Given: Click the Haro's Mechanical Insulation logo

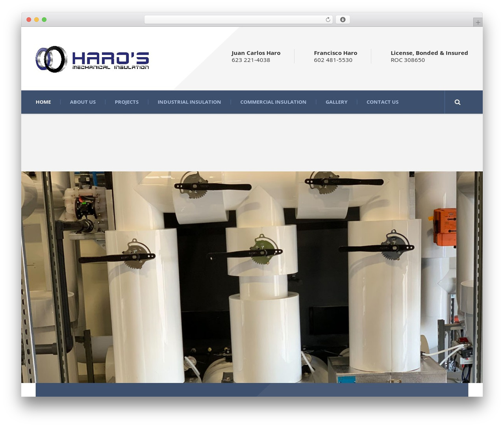Looking at the screenshot, I should click(92, 59).
